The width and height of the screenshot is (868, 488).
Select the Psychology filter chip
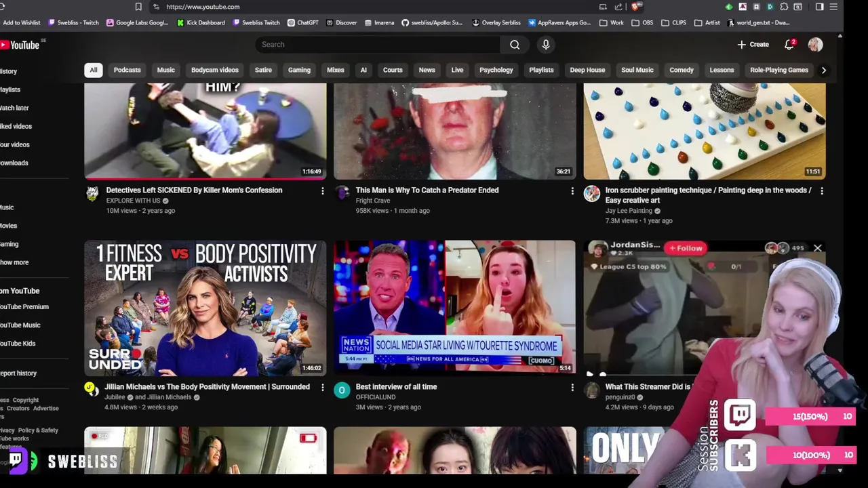point(496,70)
